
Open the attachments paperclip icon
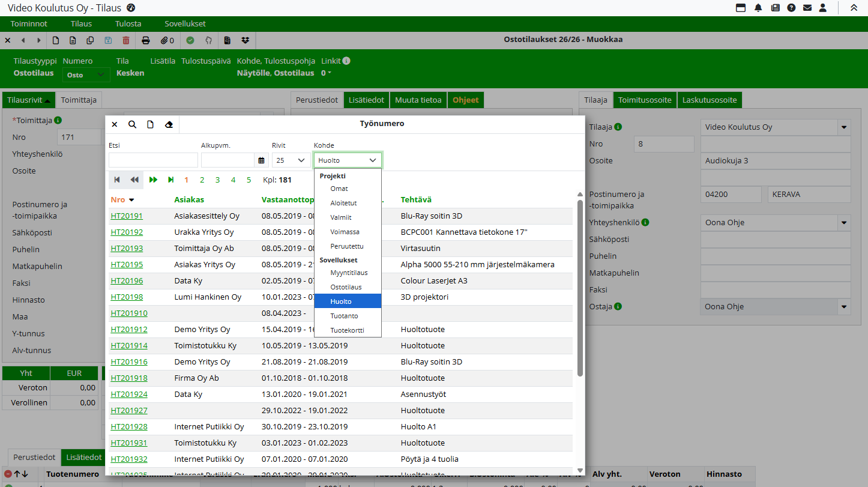166,40
